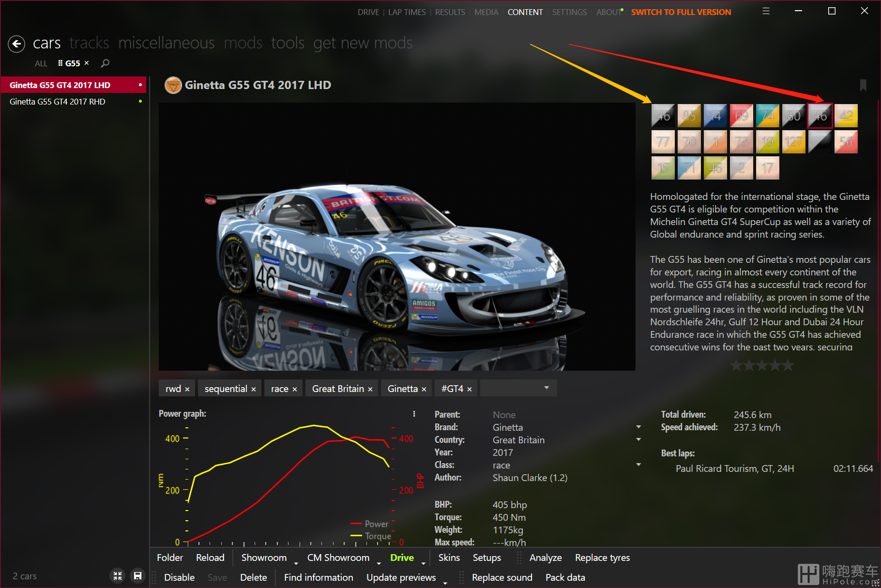Select the light-blue skin icon number 71

[689, 168]
